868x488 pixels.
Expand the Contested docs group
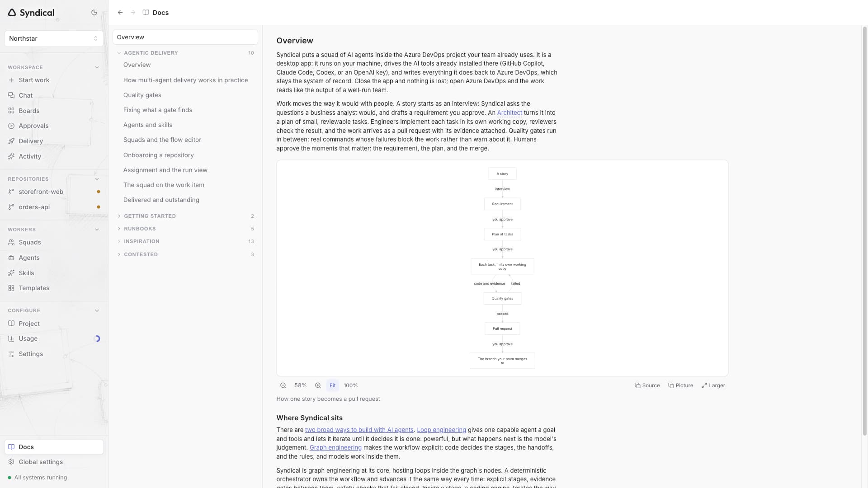[x=185, y=254]
